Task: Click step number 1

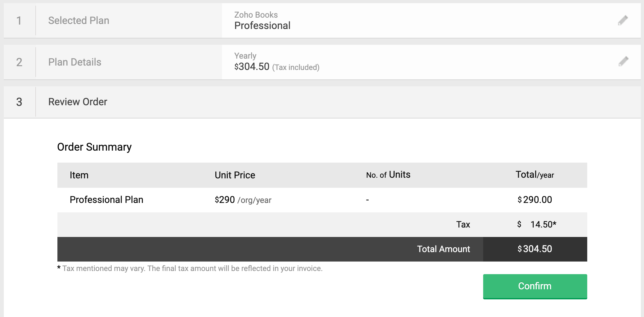Action: pyautogui.click(x=19, y=21)
